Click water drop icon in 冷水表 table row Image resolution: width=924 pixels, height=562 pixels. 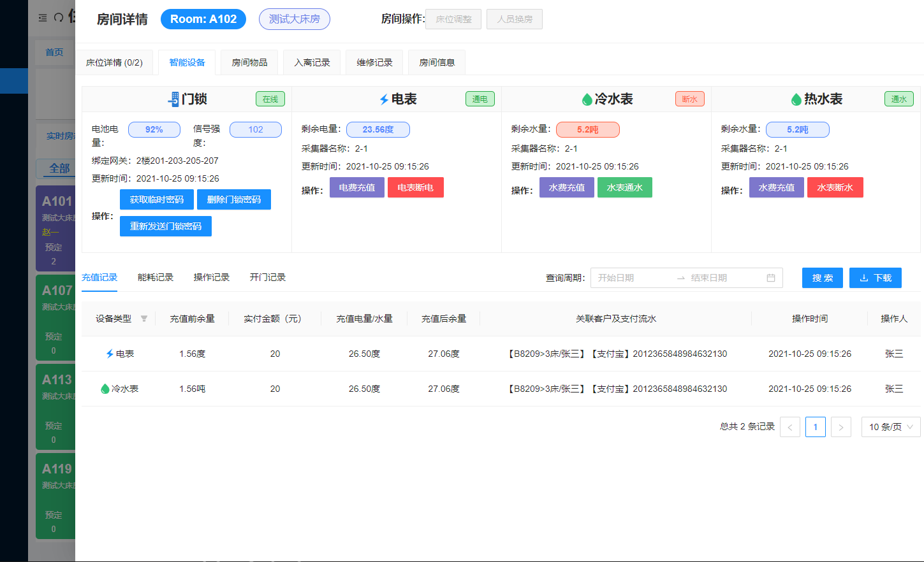pos(105,389)
